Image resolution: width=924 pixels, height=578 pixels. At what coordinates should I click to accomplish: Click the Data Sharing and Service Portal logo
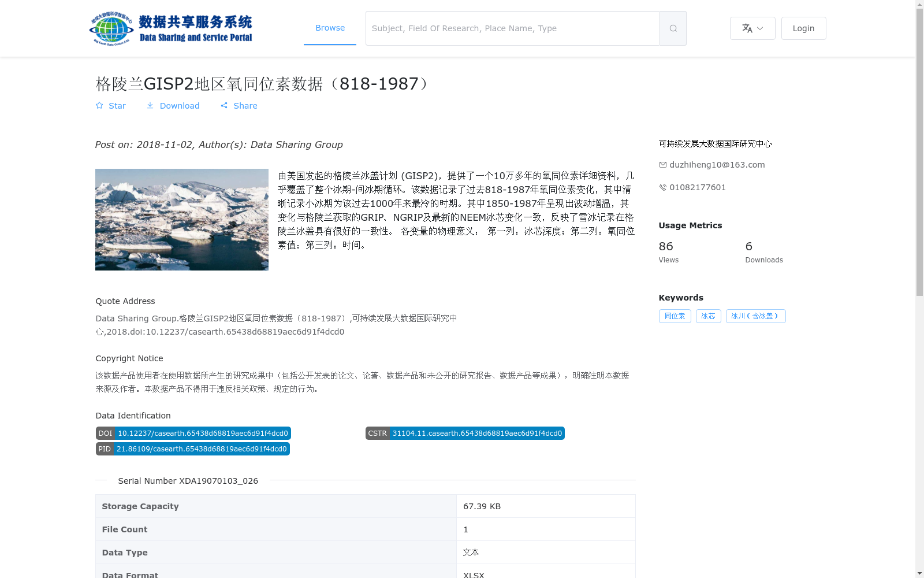pos(171,28)
